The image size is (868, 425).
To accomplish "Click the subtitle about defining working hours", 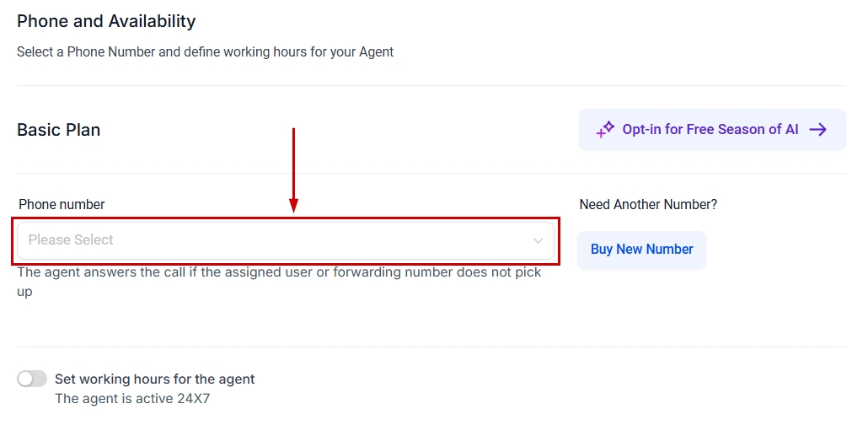I will (205, 51).
